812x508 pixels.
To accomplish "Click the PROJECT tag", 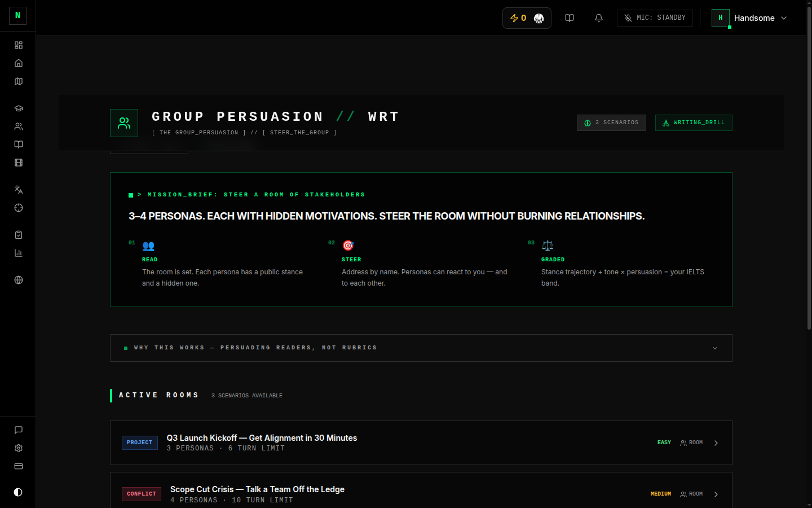I will (140, 443).
